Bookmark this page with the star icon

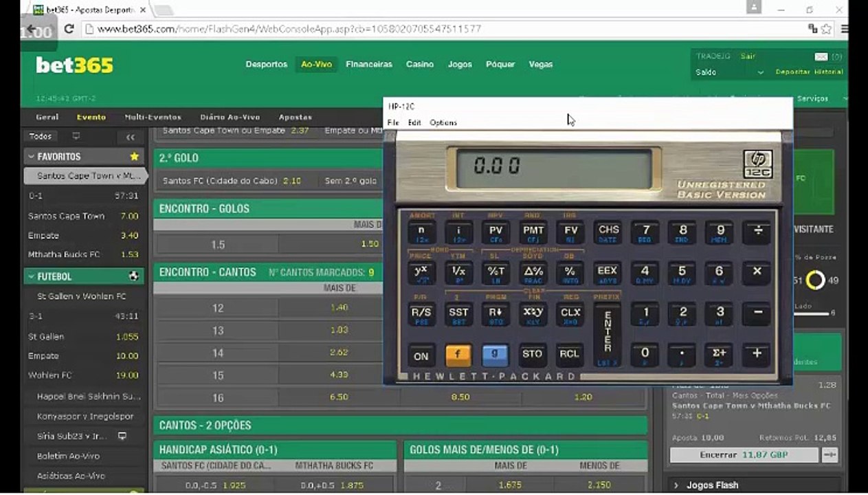pos(826,29)
